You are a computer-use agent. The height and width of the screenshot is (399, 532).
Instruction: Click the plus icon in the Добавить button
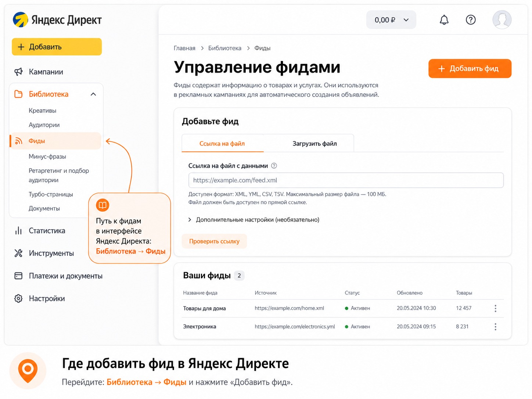(21, 47)
